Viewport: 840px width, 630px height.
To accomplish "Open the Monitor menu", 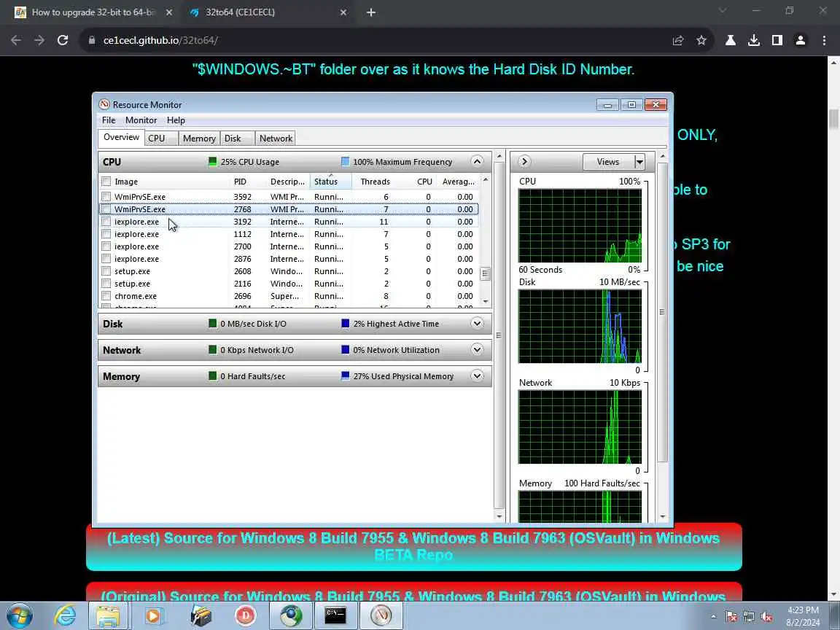I will coord(141,120).
